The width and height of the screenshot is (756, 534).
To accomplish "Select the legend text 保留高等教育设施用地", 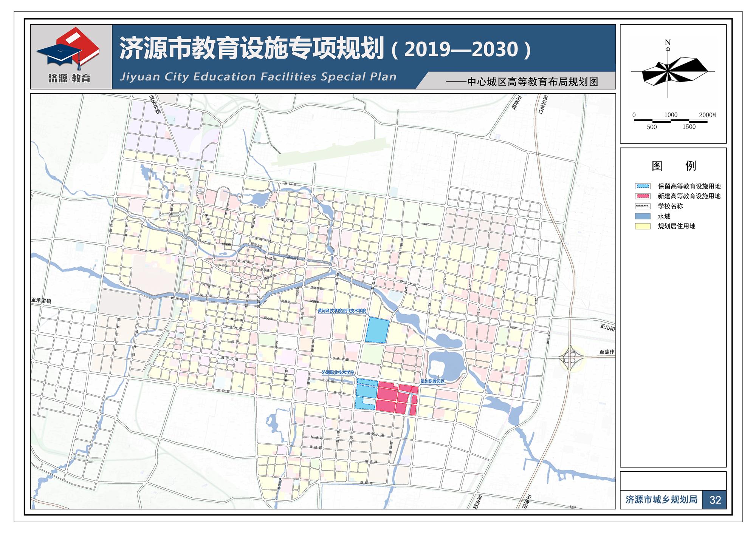I will 689,186.
